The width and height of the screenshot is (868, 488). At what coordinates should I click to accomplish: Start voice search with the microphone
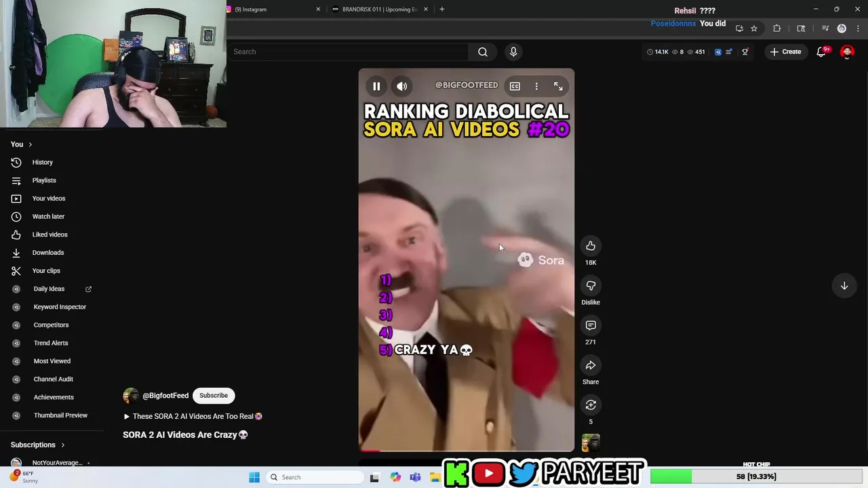pyautogui.click(x=513, y=52)
